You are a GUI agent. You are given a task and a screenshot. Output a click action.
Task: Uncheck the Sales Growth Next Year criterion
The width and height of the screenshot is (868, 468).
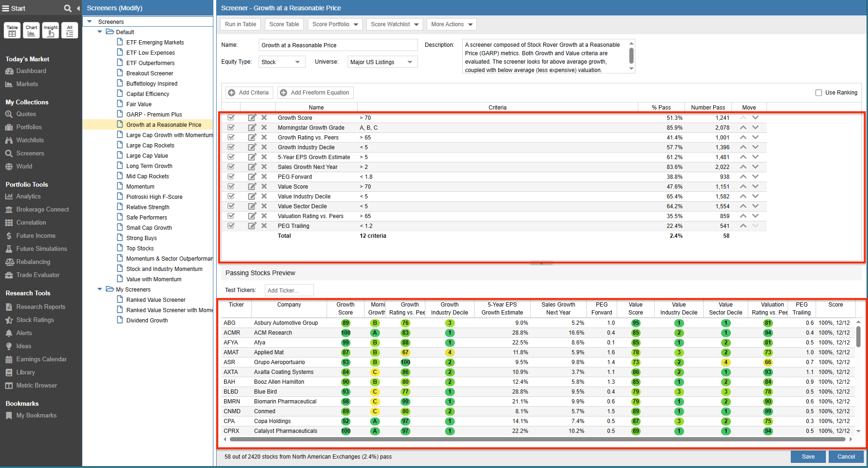(231, 167)
